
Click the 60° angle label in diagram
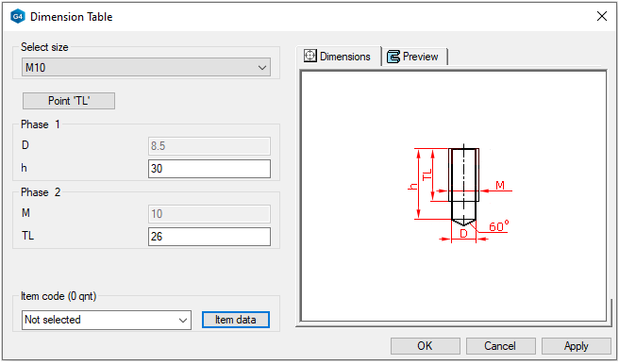pyautogui.click(x=499, y=226)
